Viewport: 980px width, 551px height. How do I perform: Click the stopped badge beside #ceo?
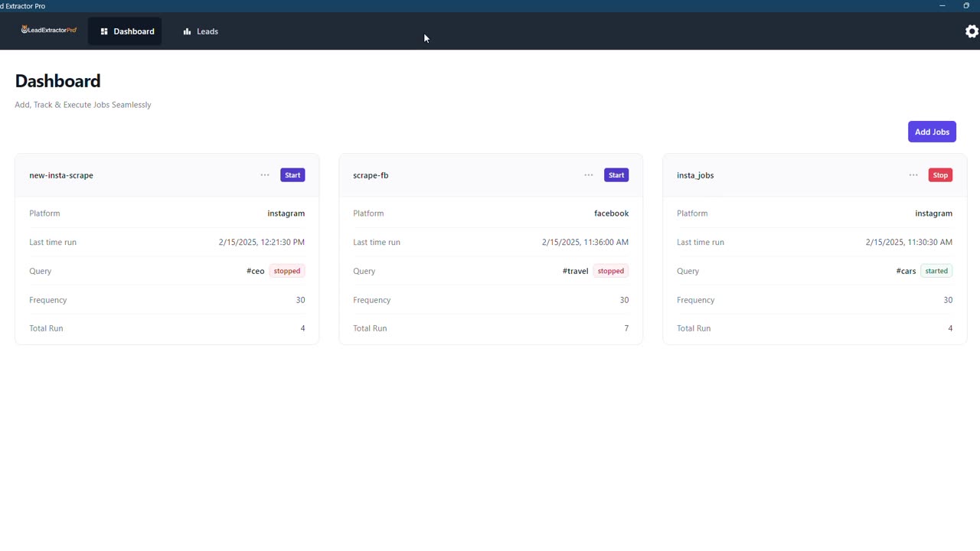(x=287, y=271)
